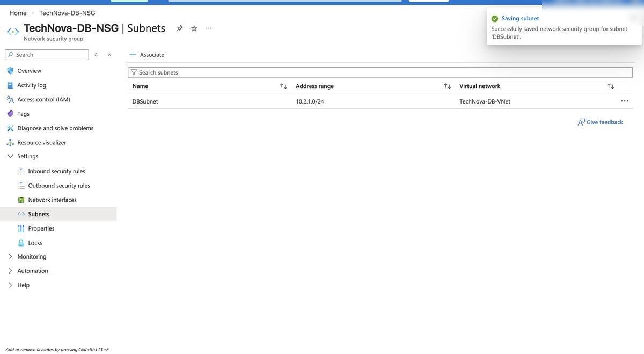Focus the sidebar Search field
This screenshot has height=354, width=644.
pyautogui.click(x=47, y=55)
